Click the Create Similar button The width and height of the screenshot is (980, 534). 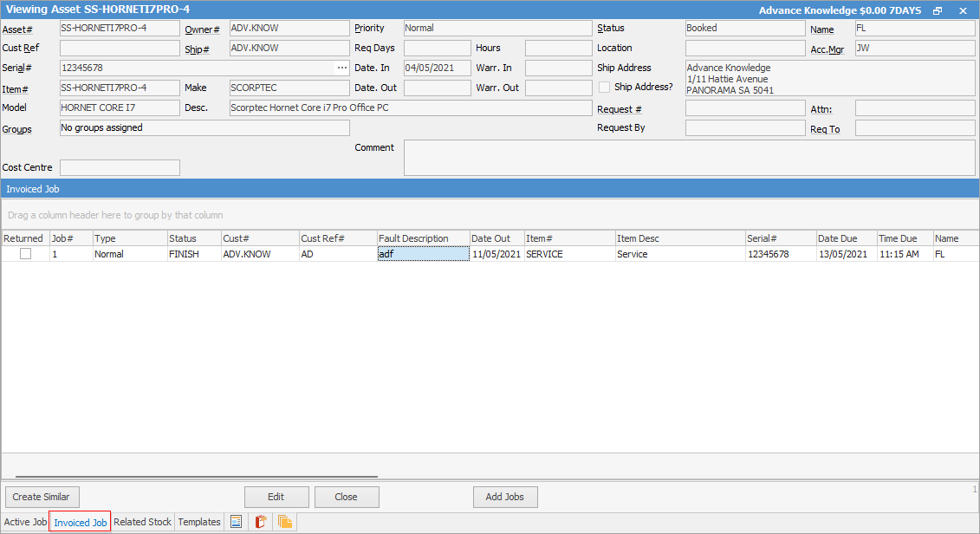click(42, 496)
